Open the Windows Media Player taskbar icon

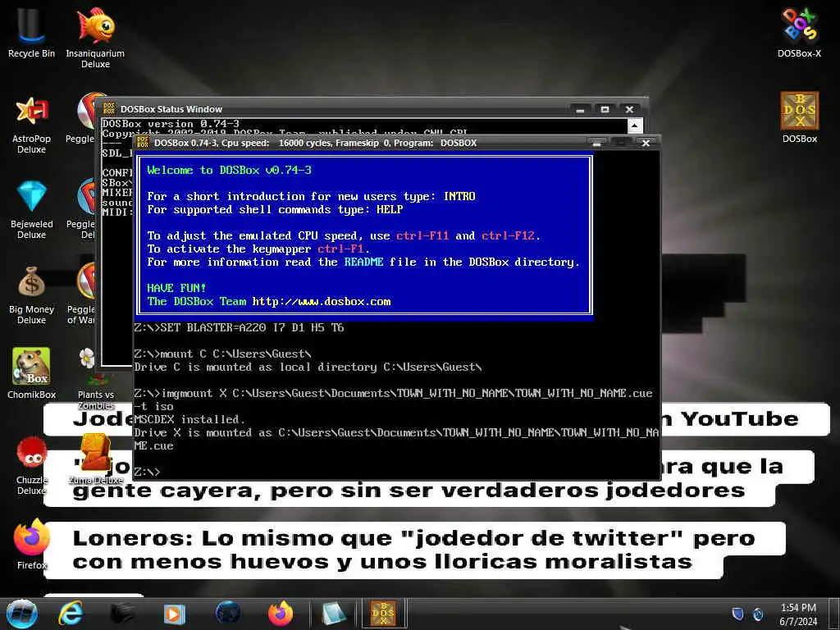[x=174, y=614]
